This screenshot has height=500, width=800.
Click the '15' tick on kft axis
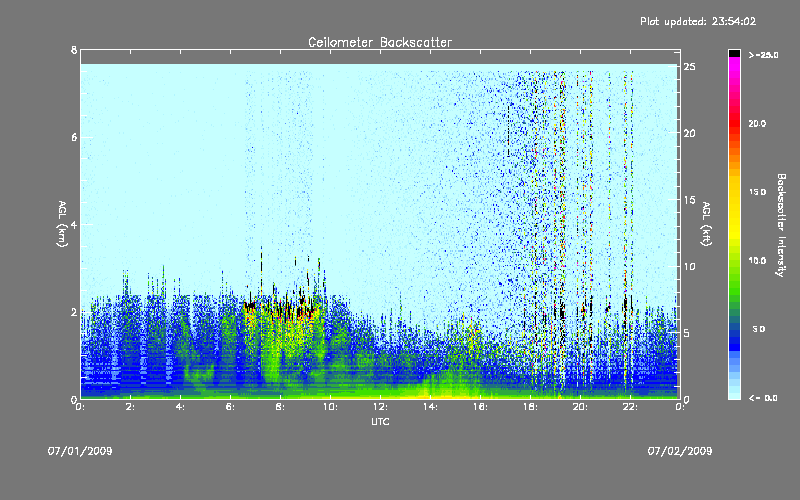[x=690, y=200]
